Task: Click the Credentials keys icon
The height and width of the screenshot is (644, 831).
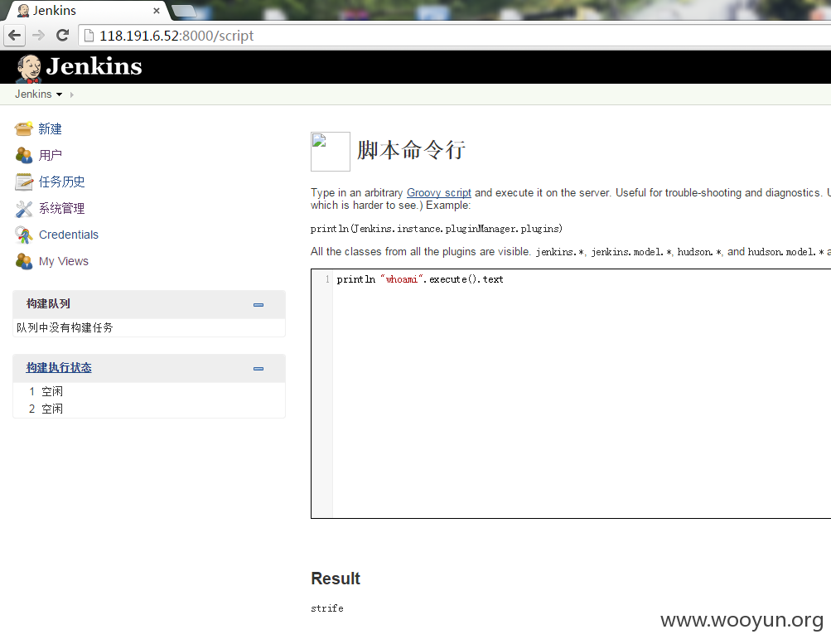Action: coord(24,235)
